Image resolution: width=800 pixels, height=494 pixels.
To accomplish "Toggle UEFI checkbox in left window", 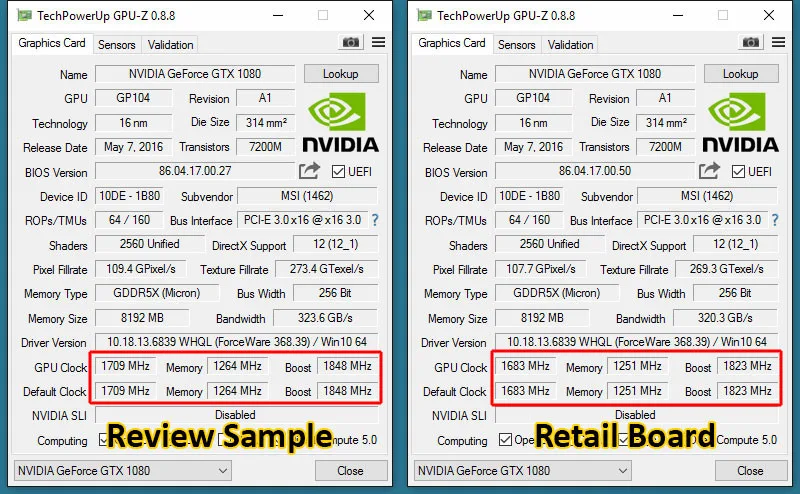I will tap(338, 171).
